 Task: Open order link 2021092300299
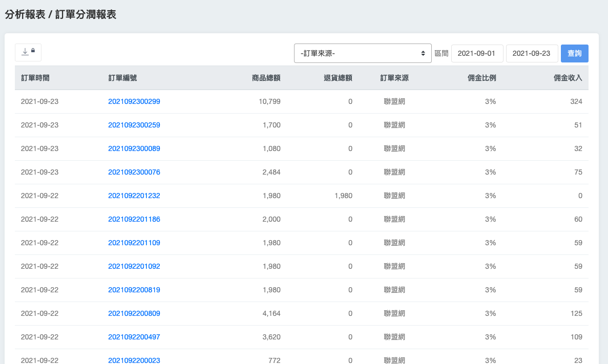point(134,101)
